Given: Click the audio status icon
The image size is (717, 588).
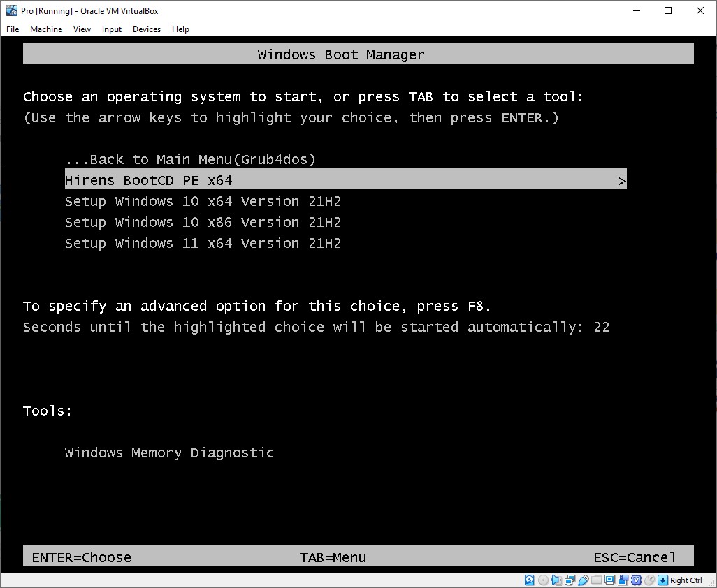Looking at the screenshot, I should (x=556, y=580).
